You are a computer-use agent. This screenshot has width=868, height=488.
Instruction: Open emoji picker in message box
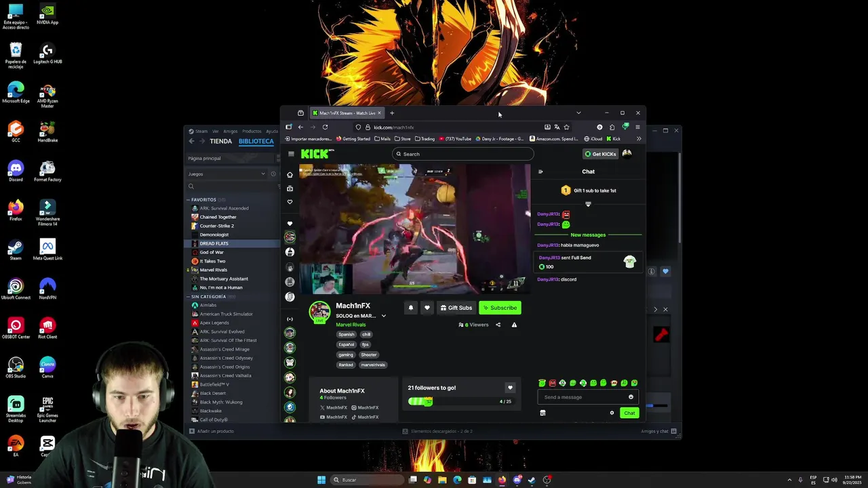[631, 397]
